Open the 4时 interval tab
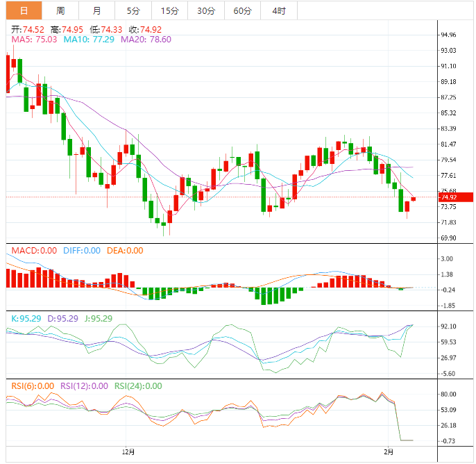This screenshot has width=476, height=464. [x=279, y=10]
